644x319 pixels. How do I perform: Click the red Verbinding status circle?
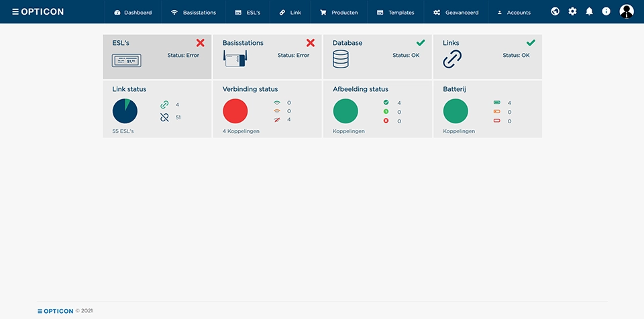(235, 111)
